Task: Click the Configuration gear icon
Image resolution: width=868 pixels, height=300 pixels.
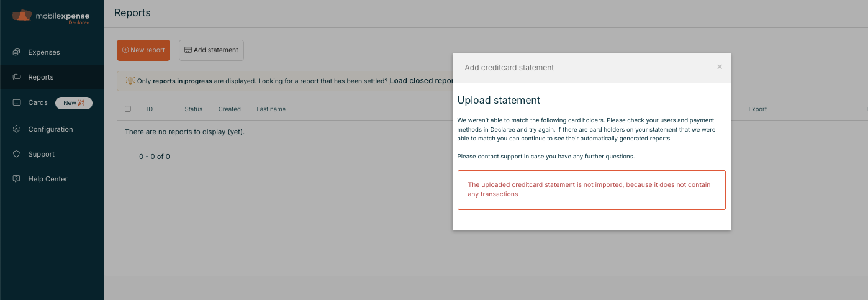Action: coord(17,129)
